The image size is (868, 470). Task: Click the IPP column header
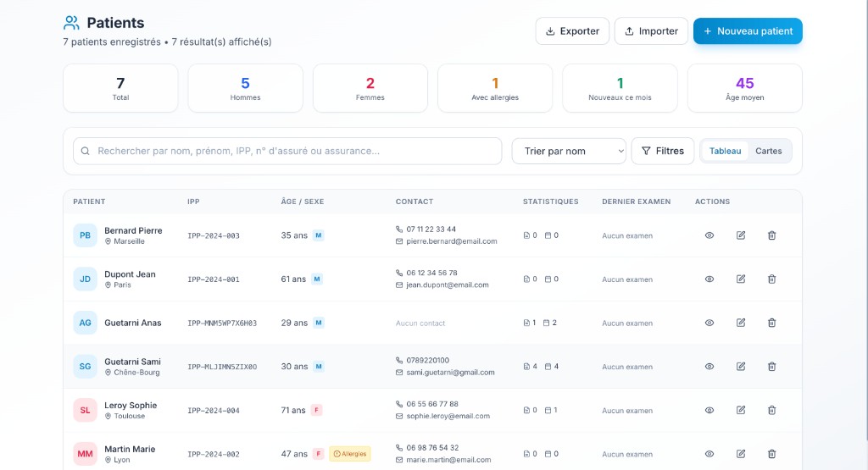coord(193,202)
